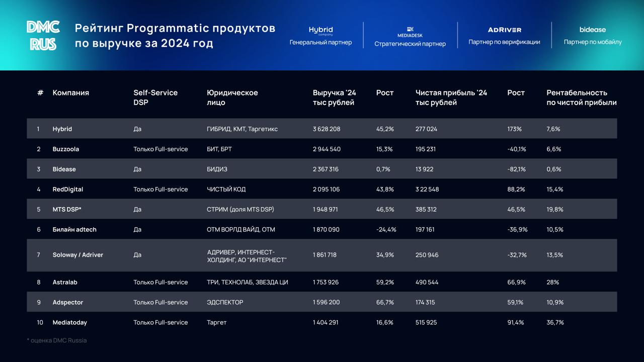Image resolution: width=644 pixels, height=362 pixels.
Task: Select the Да option for Hybrid row
Action: pyautogui.click(x=137, y=129)
